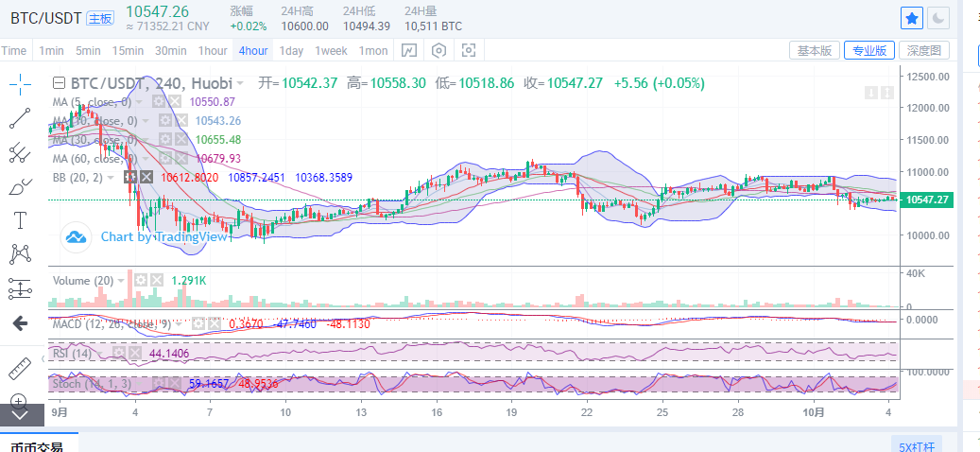Image resolution: width=980 pixels, height=452 pixels.
Task: Switch to 专业版 professional chart
Action: click(x=869, y=51)
